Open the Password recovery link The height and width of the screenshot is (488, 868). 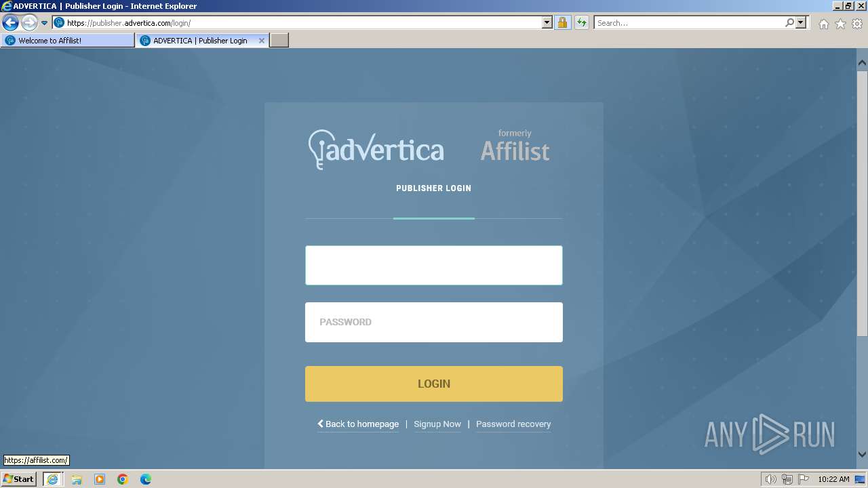click(513, 424)
